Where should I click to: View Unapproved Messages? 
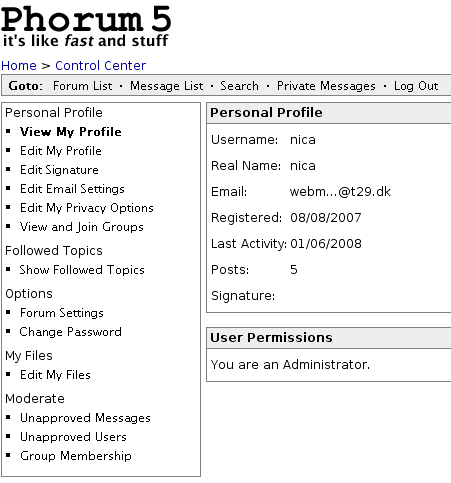(x=85, y=418)
